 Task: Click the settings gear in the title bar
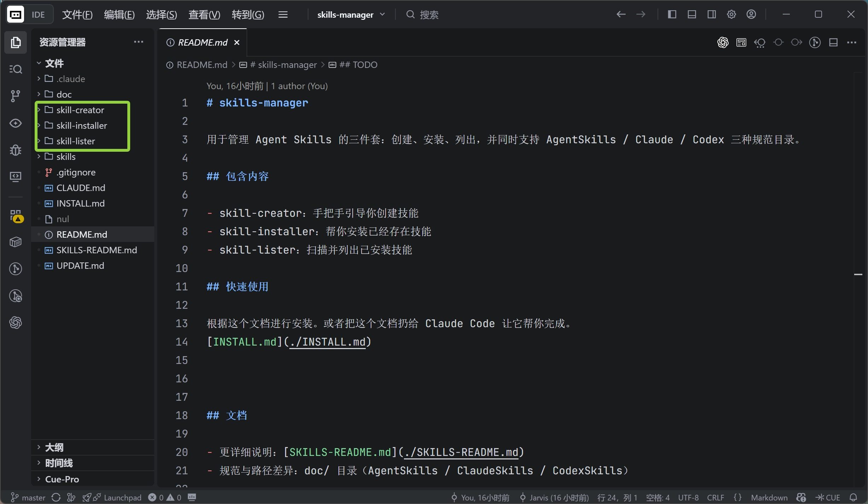click(x=731, y=15)
